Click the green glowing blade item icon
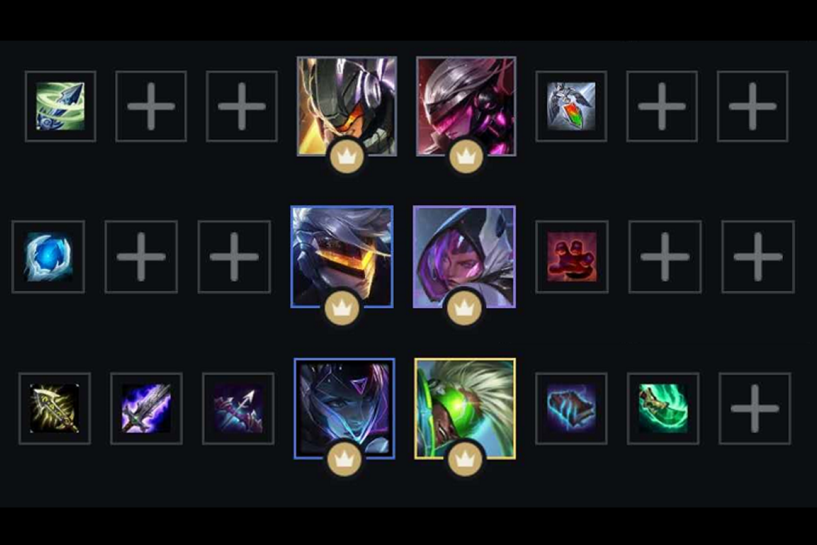817x545 pixels. (663, 408)
